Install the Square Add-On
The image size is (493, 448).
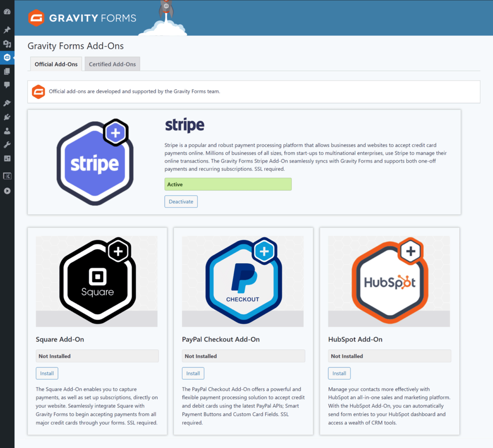pyautogui.click(x=47, y=373)
